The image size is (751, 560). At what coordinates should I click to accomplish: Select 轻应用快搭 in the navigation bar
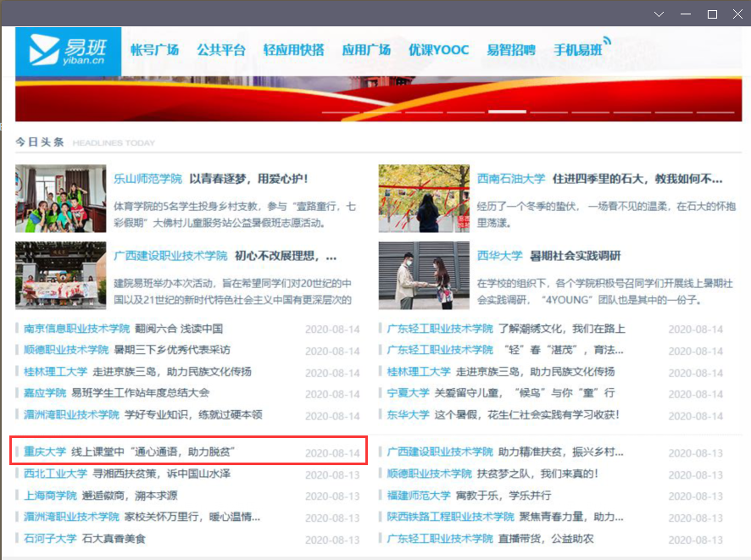[293, 50]
